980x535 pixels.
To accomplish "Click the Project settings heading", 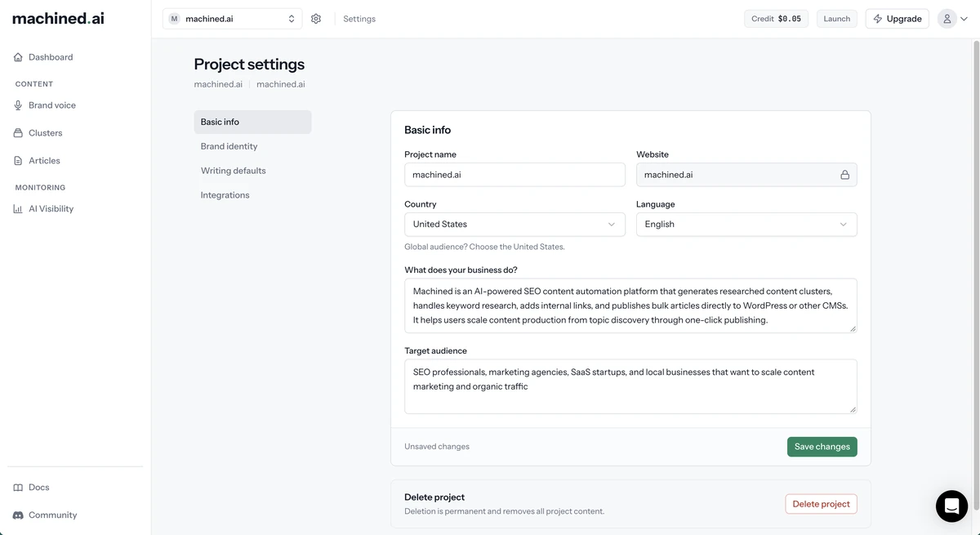I will point(249,65).
